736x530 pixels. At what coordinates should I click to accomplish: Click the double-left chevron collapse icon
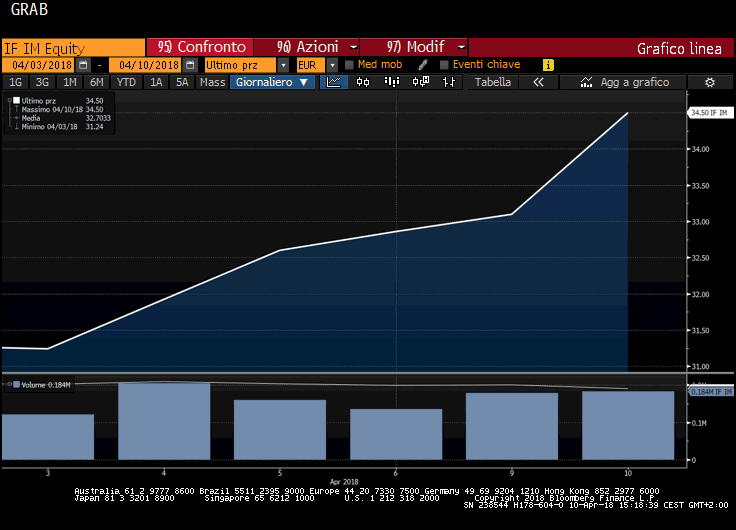coord(538,82)
